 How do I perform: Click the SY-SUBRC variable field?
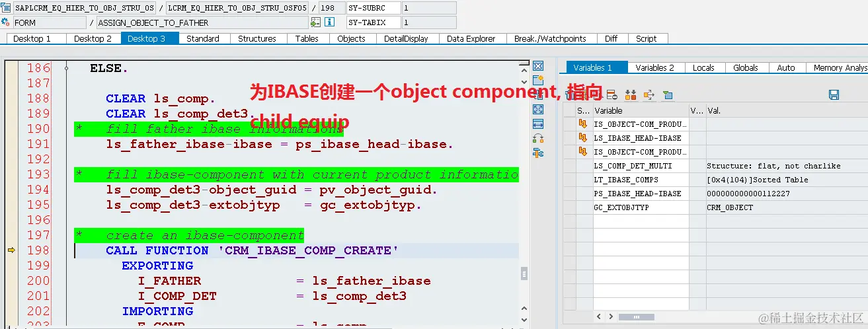[x=374, y=8]
